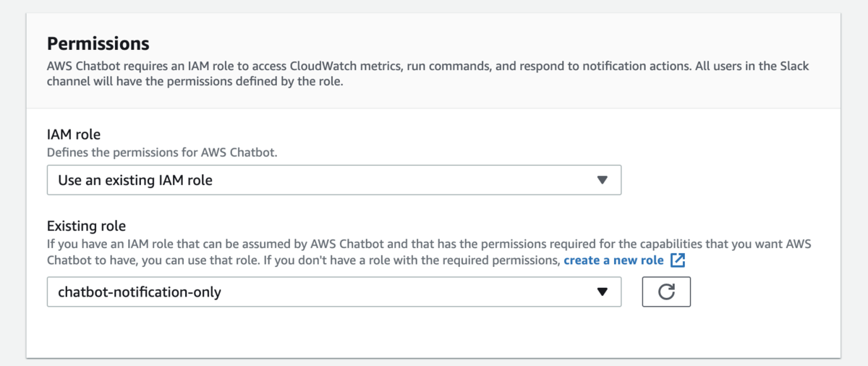Select the "Use an existing IAM role" text
The height and width of the screenshot is (366, 868).
(x=135, y=180)
